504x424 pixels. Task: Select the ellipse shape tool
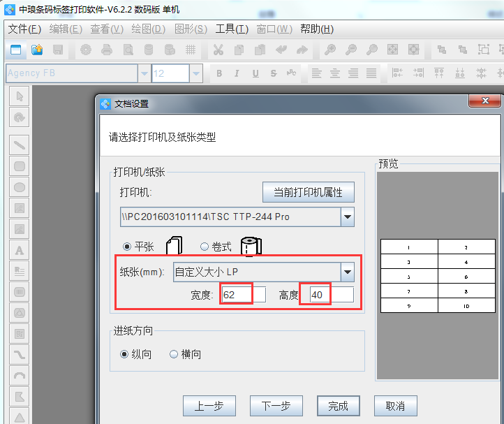tap(20, 187)
